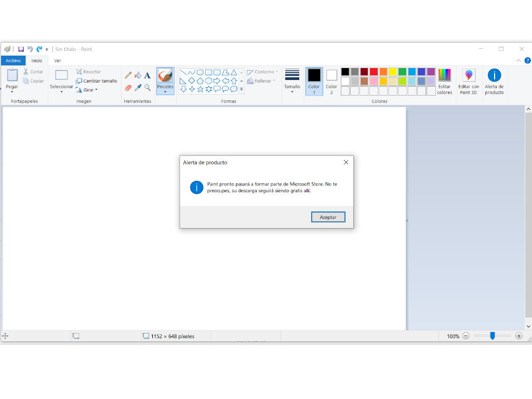Pick the Color picker eyedropper tool
532x399 pixels.
click(138, 88)
